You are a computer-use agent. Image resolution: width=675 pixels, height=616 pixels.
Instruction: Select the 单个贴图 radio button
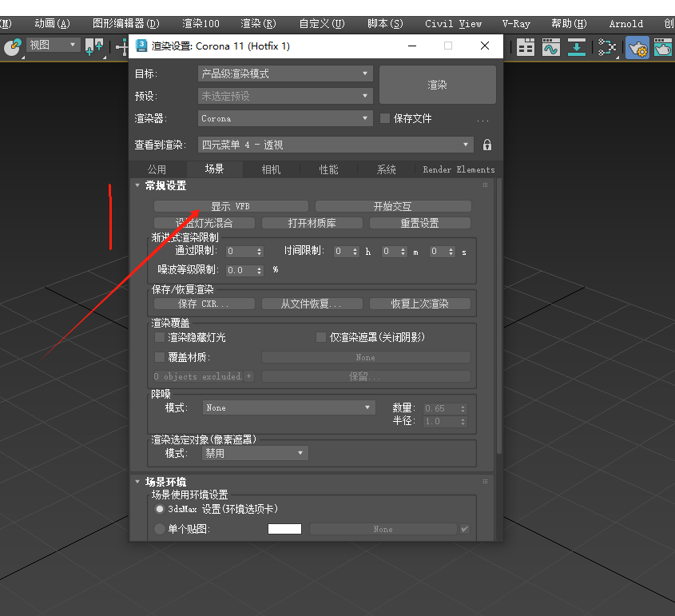pos(160,529)
